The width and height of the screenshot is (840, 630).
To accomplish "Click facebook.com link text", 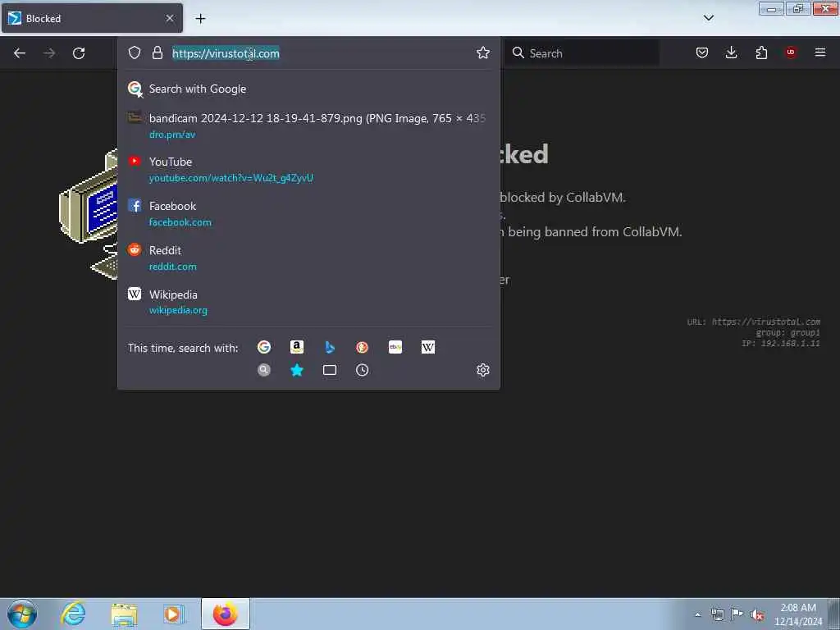I will 180,221.
